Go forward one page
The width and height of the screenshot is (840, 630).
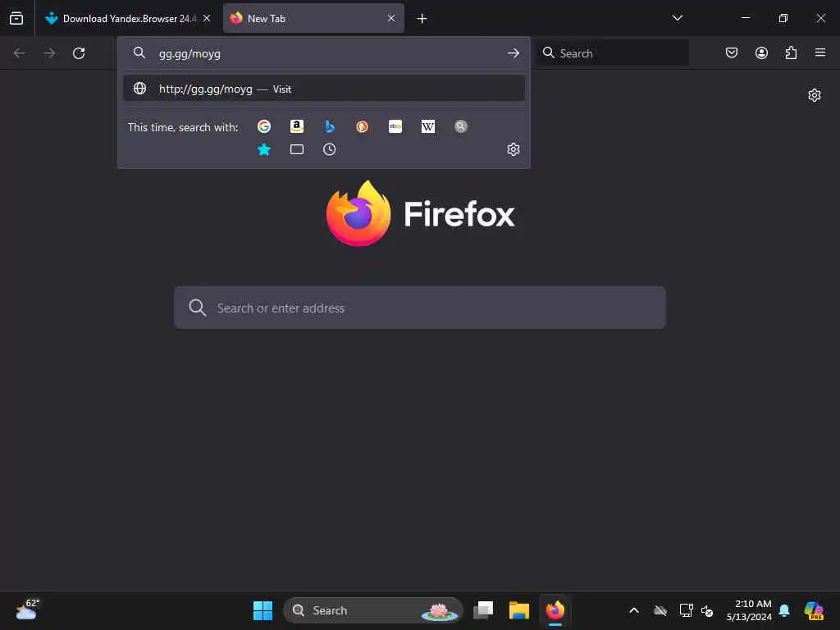(49, 53)
